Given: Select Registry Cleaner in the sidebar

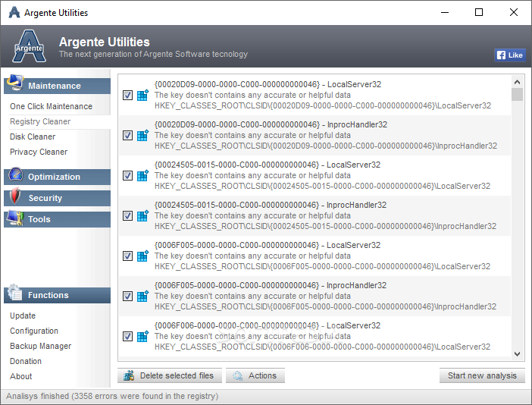Looking at the screenshot, I should pyautogui.click(x=40, y=121).
